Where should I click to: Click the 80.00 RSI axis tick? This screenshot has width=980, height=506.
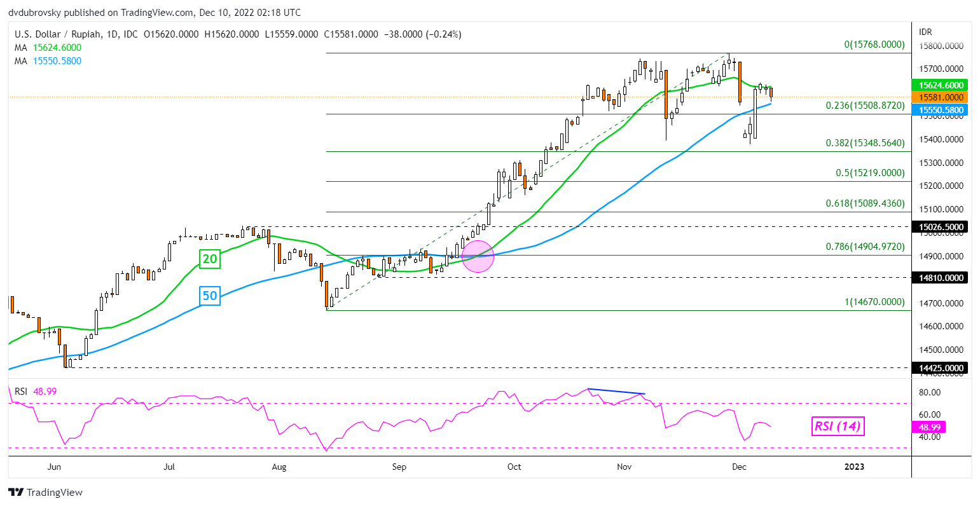click(x=928, y=392)
